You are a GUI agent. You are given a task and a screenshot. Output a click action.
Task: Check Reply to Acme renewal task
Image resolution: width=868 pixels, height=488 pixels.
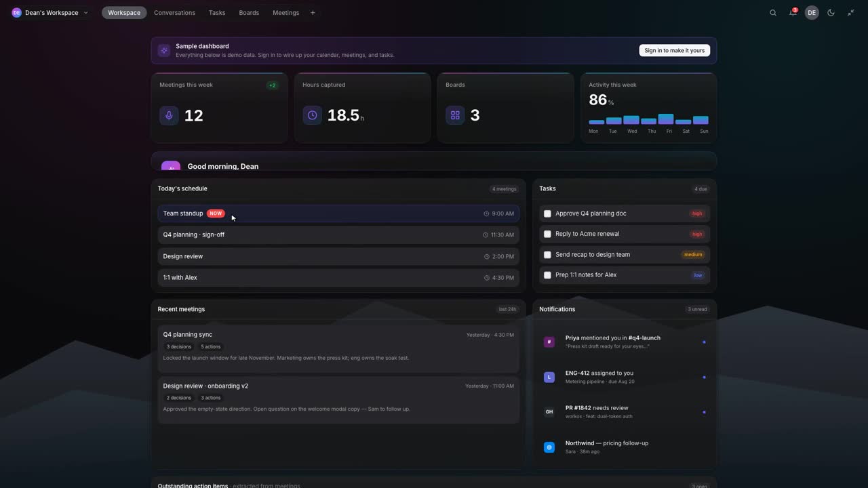(x=547, y=234)
